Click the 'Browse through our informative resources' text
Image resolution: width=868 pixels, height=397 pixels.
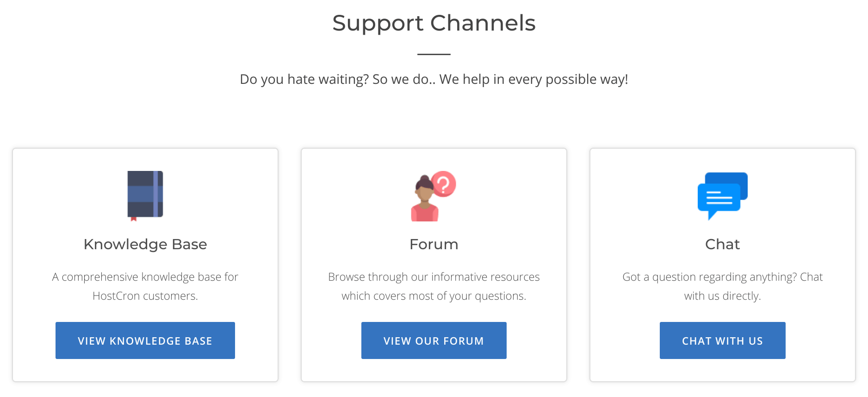434,277
